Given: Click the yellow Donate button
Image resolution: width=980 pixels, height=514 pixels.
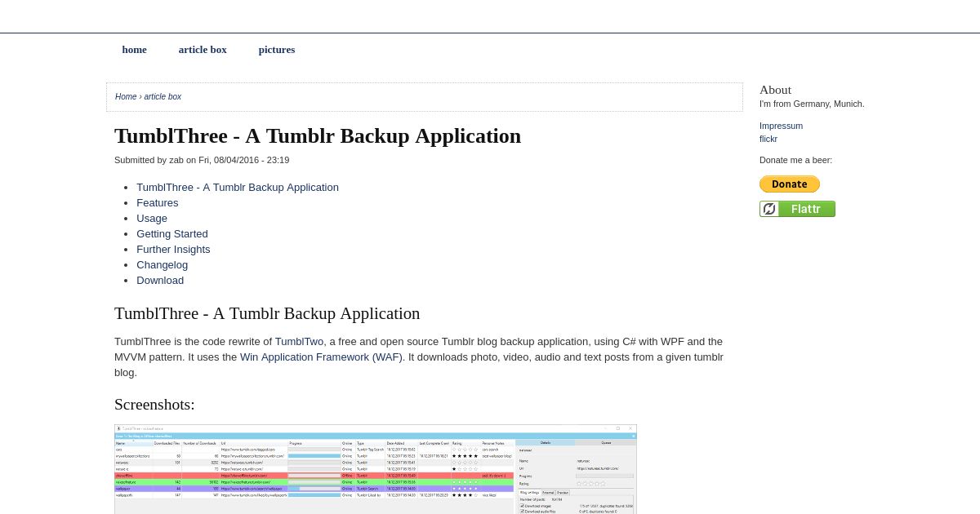Looking at the screenshot, I should (x=790, y=184).
